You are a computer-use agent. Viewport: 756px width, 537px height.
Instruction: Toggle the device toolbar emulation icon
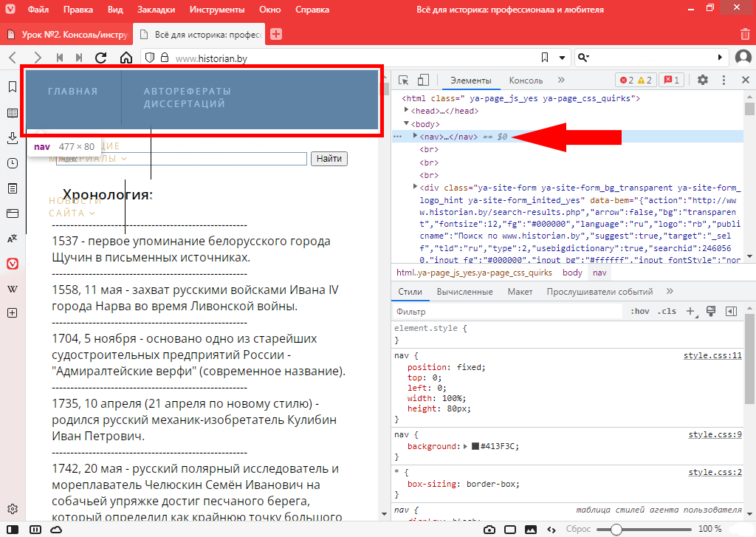click(x=424, y=81)
